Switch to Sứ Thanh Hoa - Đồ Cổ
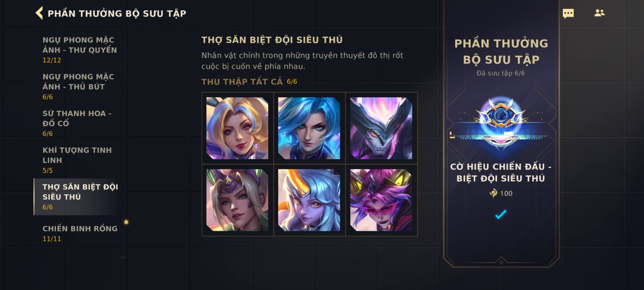 tap(80, 123)
